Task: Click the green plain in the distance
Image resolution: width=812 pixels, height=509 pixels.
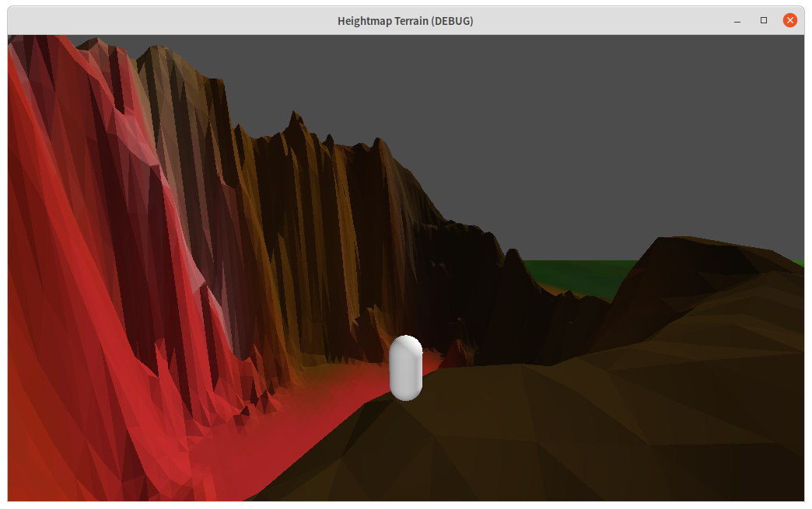Action: tap(591, 272)
